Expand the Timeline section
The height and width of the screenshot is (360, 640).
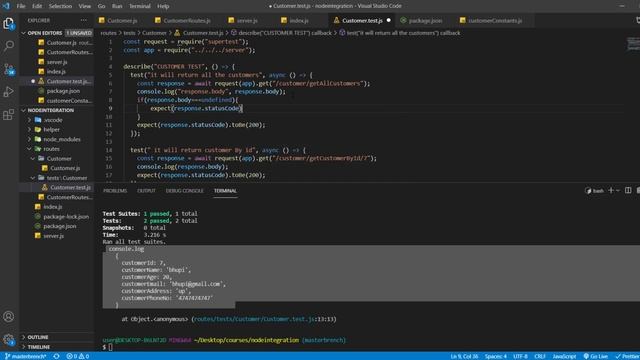(56, 347)
